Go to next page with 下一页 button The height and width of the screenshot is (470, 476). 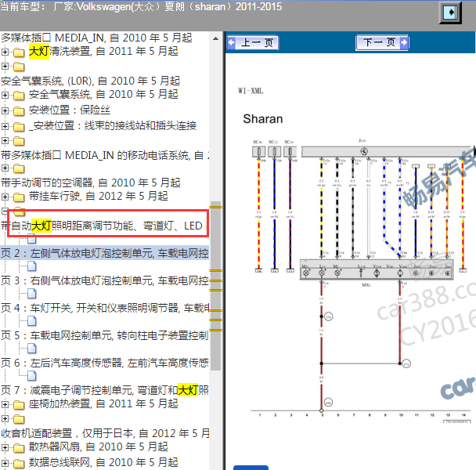tap(382, 42)
